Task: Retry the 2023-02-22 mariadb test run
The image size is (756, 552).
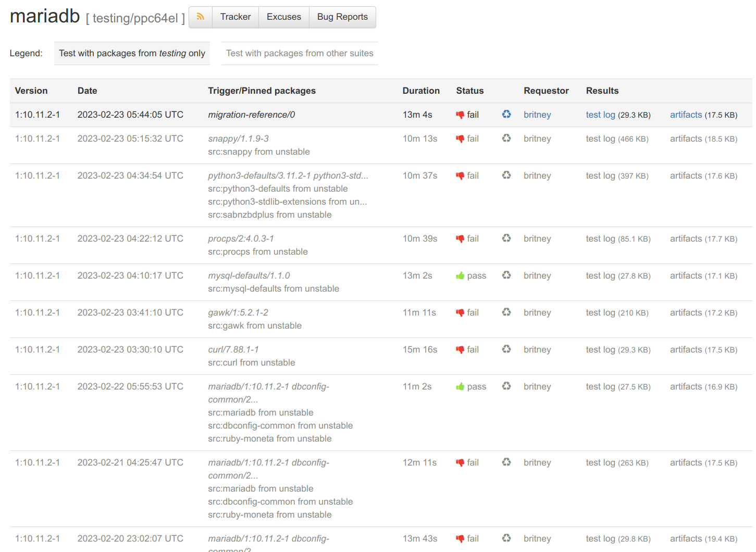Action: point(506,386)
